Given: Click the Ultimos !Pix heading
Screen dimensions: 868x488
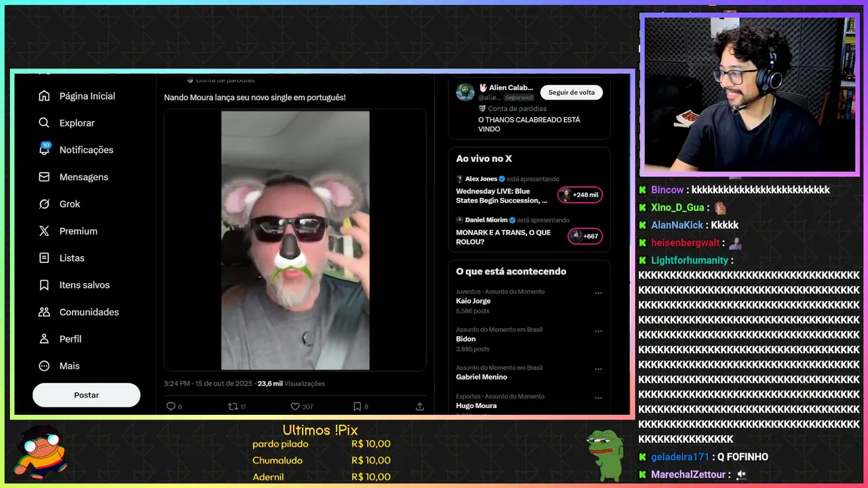Looking at the screenshot, I should point(320,430).
